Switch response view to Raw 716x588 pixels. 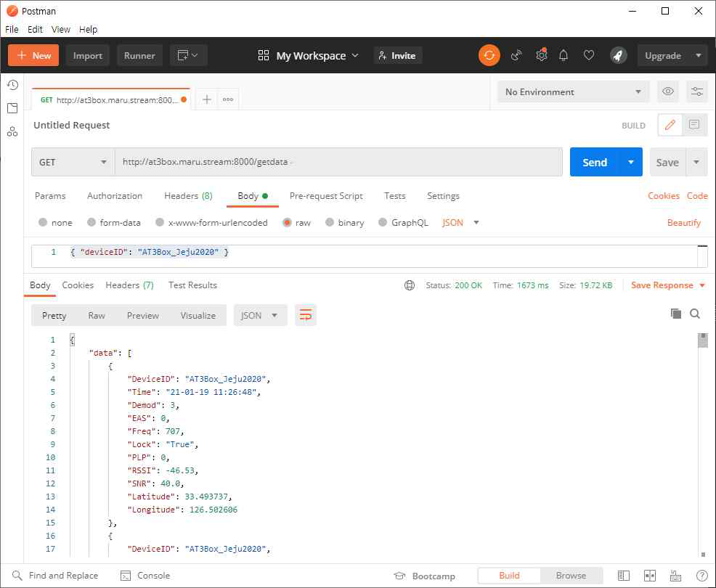tap(97, 316)
